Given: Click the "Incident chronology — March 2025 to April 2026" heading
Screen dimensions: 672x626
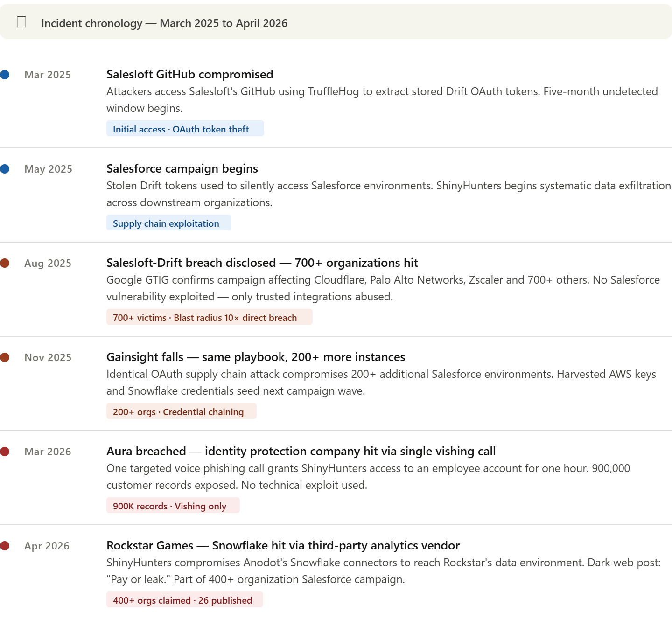Looking at the screenshot, I should (x=164, y=23).
